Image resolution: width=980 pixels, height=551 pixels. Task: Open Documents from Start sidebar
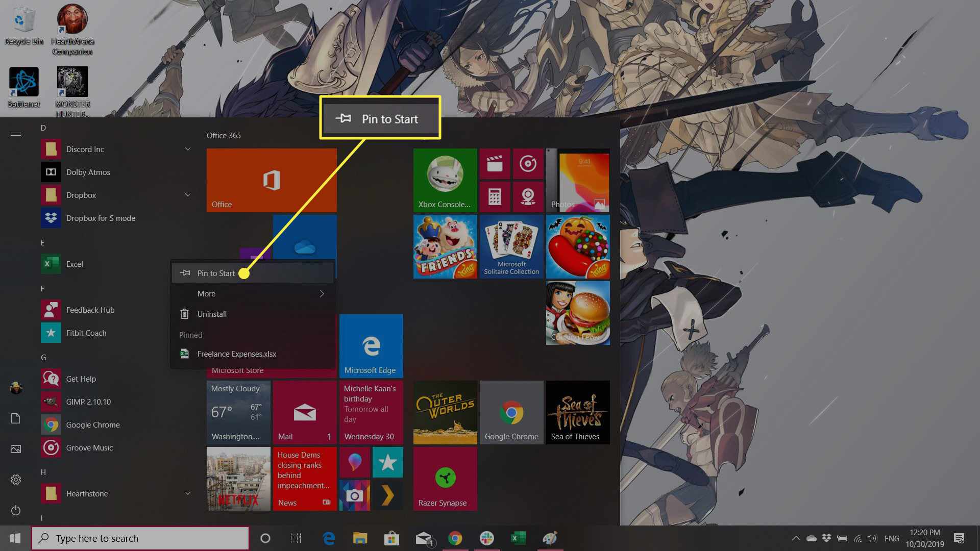click(x=16, y=418)
